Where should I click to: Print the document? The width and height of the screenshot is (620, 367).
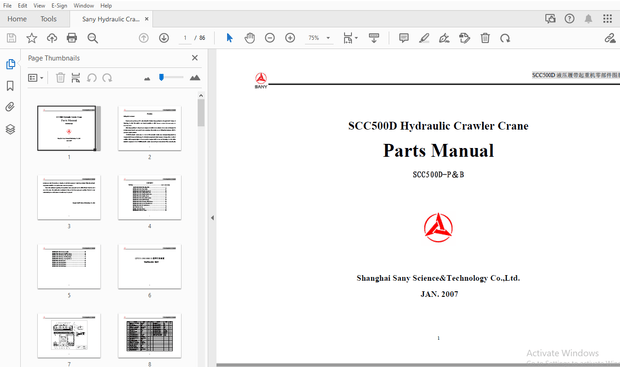tap(72, 38)
